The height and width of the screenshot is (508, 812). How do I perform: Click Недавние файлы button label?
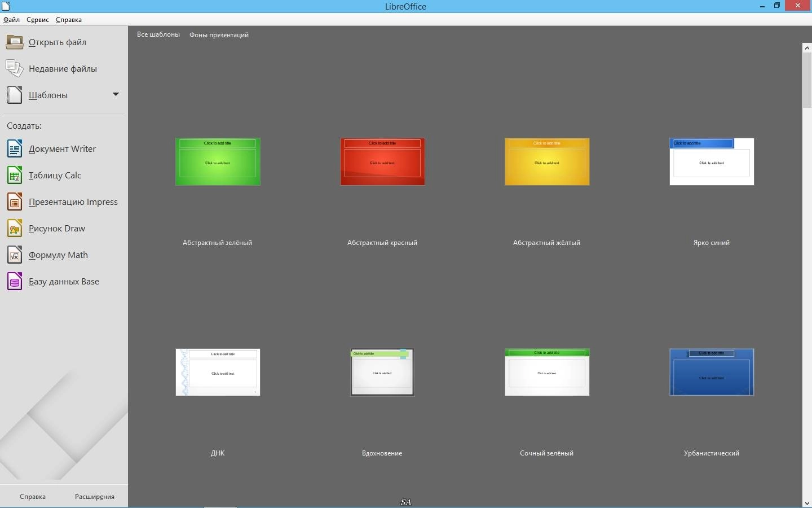[63, 69]
